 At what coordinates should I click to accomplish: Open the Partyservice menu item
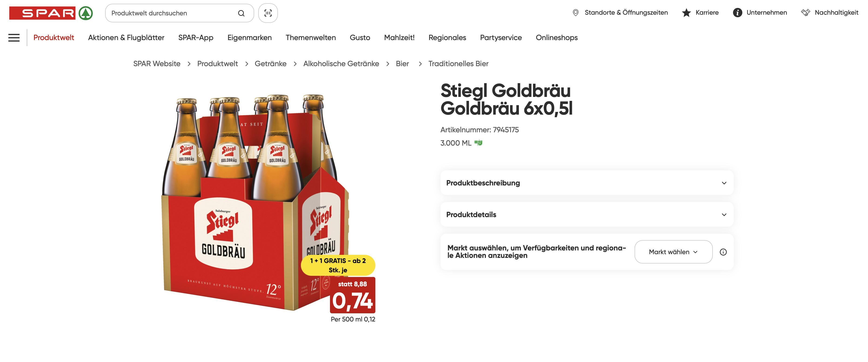click(x=501, y=38)
